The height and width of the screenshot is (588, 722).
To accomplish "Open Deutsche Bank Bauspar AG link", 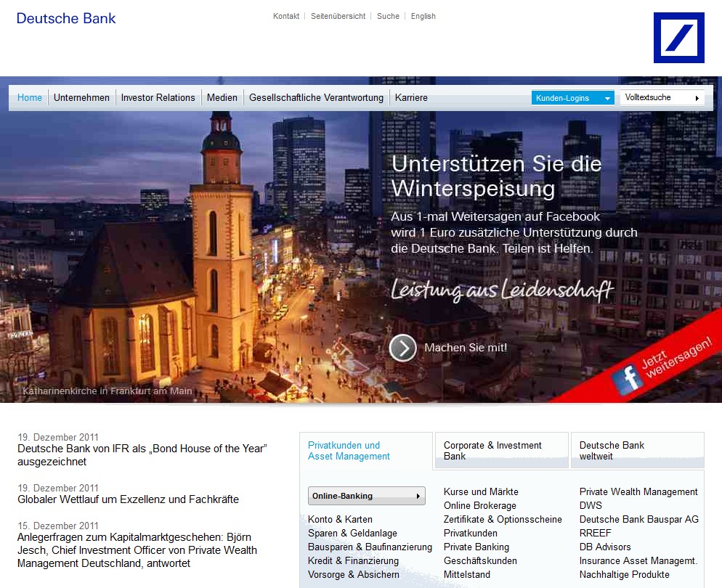I will click(639, 520).
